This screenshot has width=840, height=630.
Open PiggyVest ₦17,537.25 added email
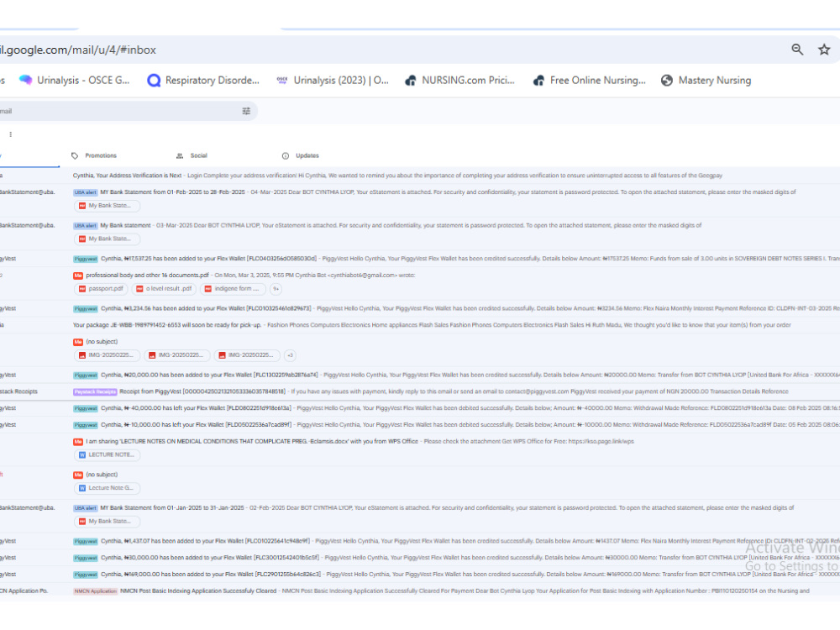tap(420, 259)
